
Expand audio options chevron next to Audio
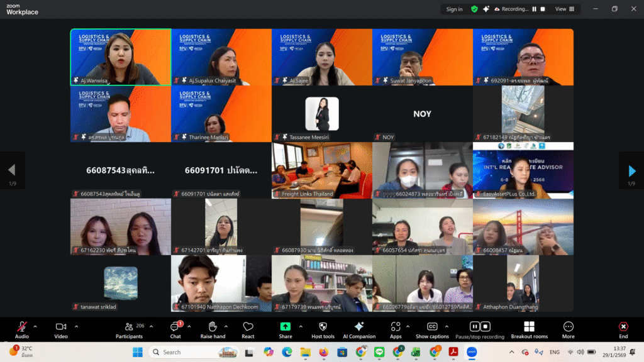pos(35,326)
